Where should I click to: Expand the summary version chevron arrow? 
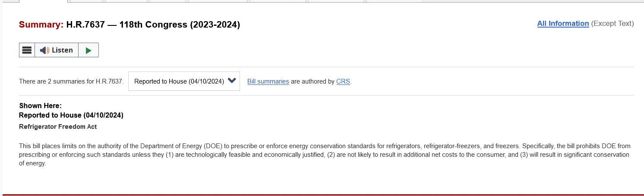coord(232,81)
